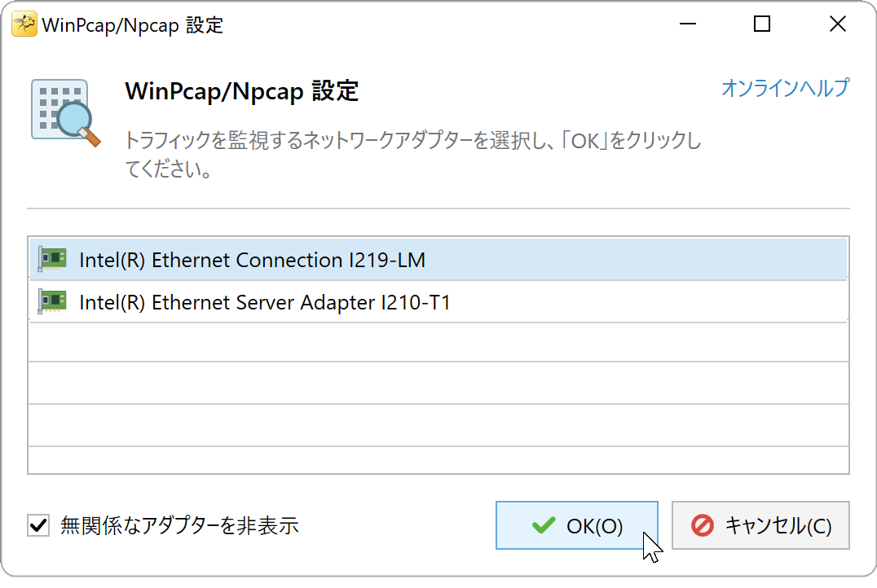This screenshot has height=588, width=877.
Task: Click the network card icon beside I210-T1
Action: 52,302
